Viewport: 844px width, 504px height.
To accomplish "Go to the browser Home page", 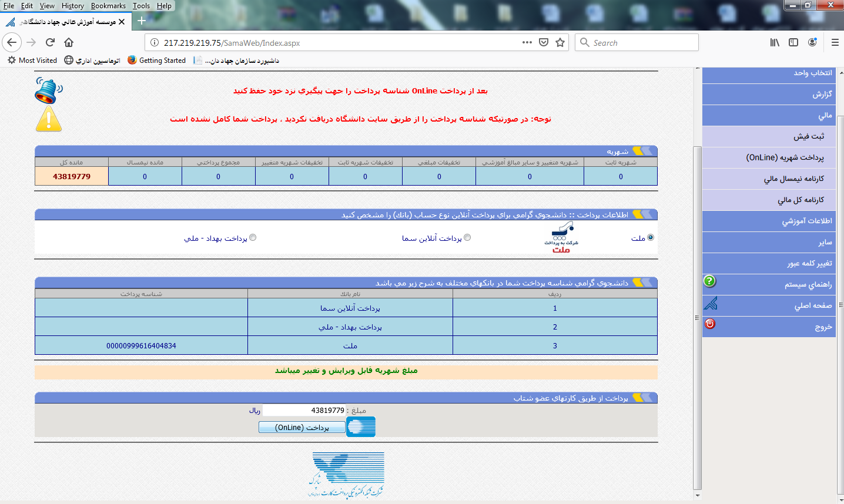I will pyautogui.click(x=69, y=42).
